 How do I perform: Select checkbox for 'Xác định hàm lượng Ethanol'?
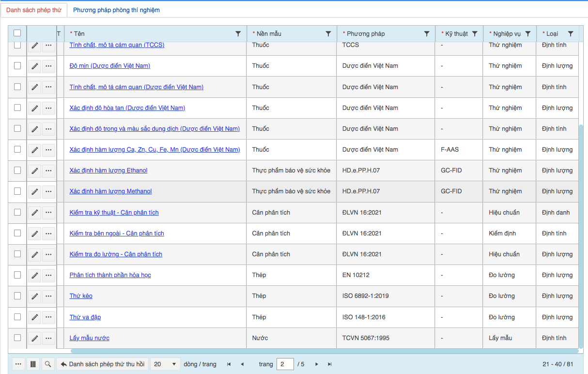point(17,170)
